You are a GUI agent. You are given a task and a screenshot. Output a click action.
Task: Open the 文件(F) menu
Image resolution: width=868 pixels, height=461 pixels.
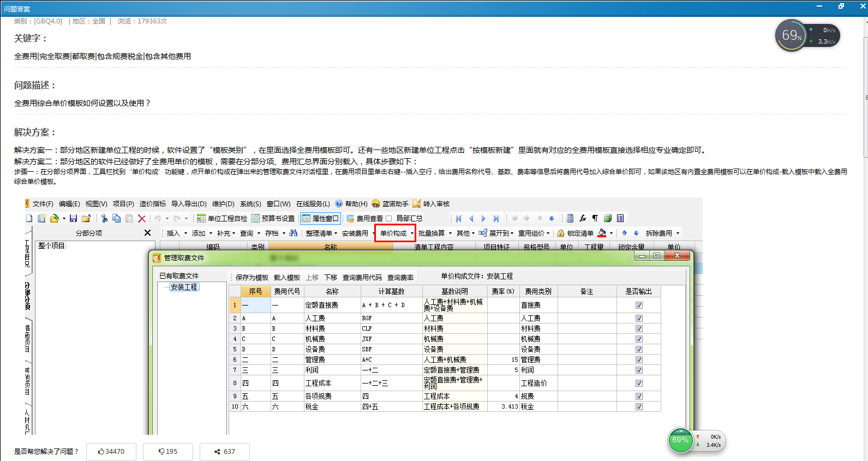43,203
